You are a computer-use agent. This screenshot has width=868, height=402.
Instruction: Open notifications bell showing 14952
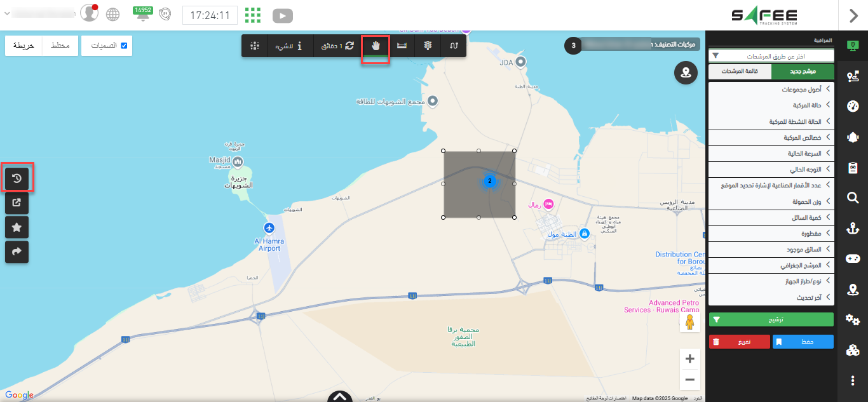click(143, 15)
